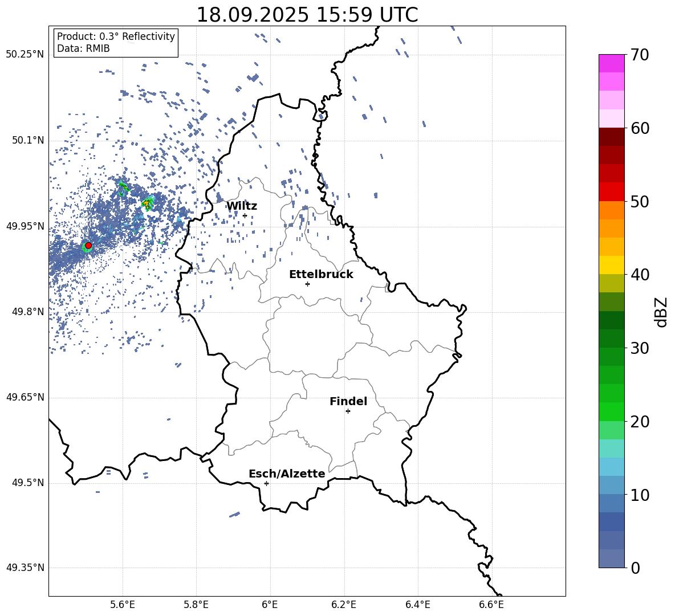Click the red radar location dot
The height and width of the screenshot is (616, 675).
pos(88,246)
